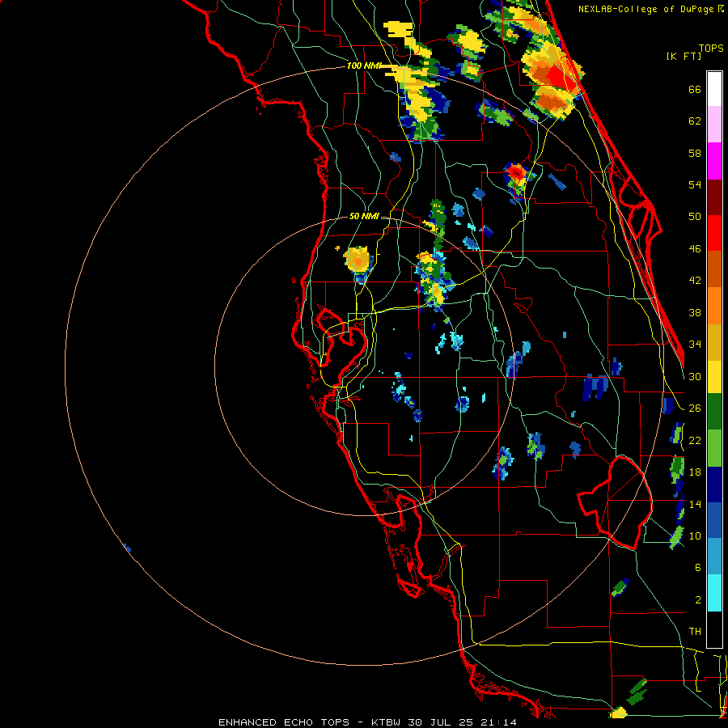
Task: Click the light green 18-22 kft legend color
Action: point(714,448)
